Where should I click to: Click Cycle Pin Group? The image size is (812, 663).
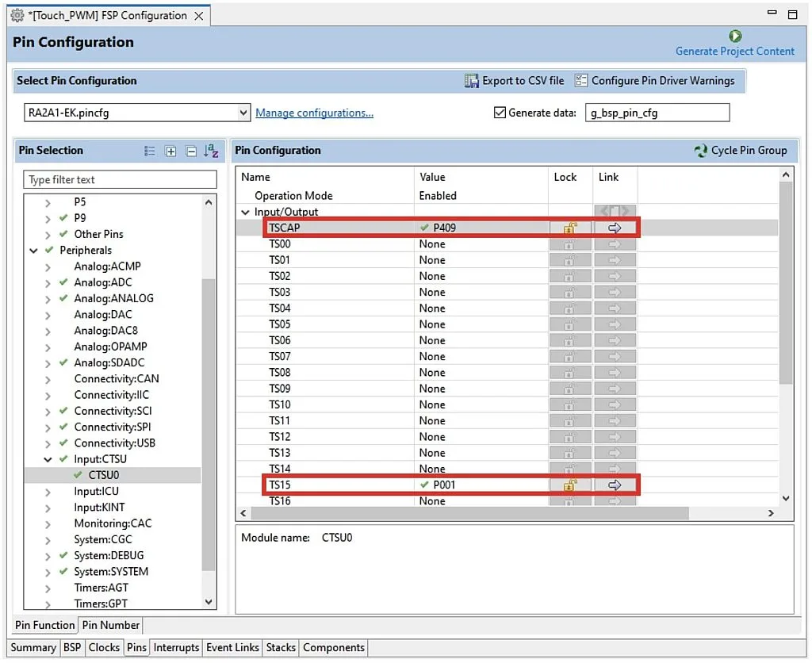point(741,150)
